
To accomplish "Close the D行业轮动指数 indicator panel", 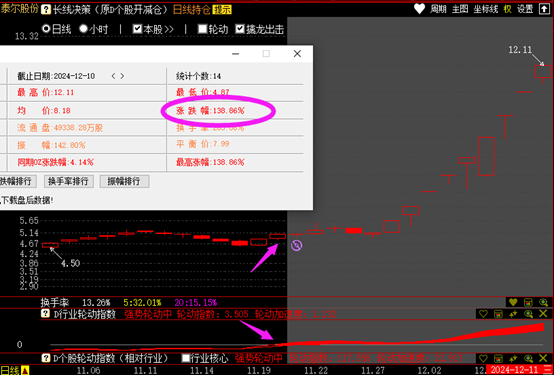I will 543,314.
